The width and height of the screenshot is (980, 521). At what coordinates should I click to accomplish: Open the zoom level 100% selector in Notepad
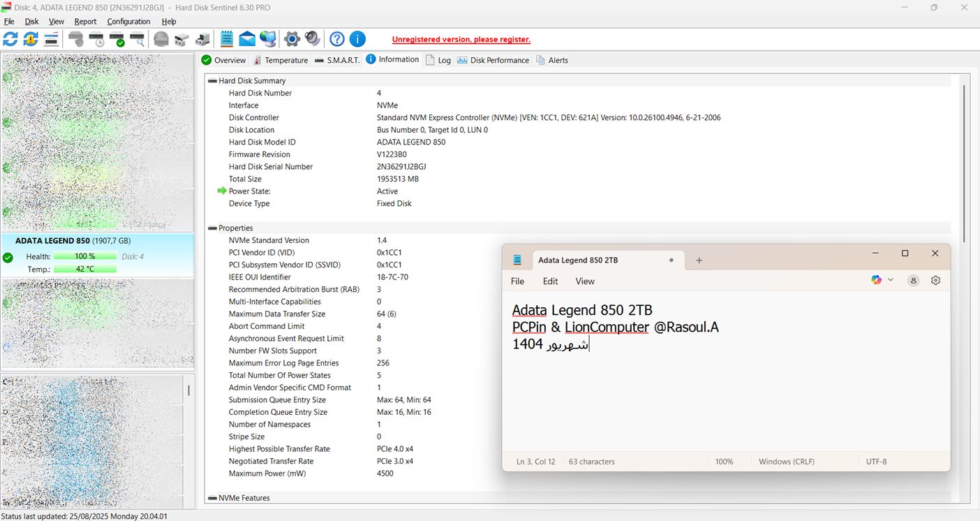724,462
